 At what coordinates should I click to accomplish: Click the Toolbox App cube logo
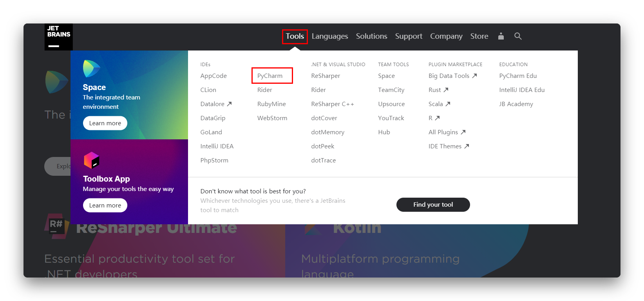pos(92,160)
